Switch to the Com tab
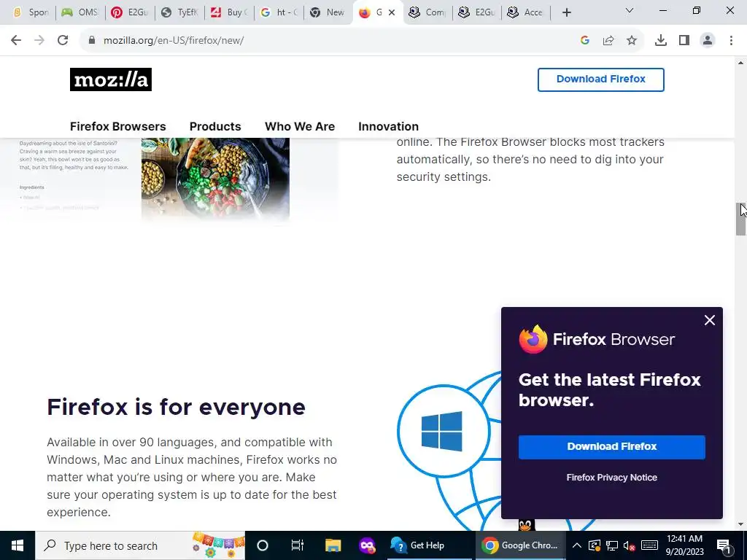 coord(427,13)
